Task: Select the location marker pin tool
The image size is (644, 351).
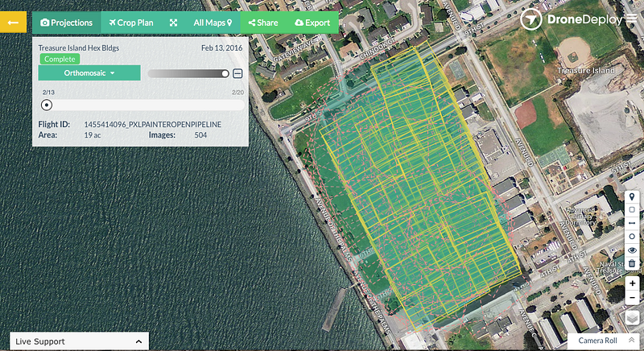Action: [632, 197]
